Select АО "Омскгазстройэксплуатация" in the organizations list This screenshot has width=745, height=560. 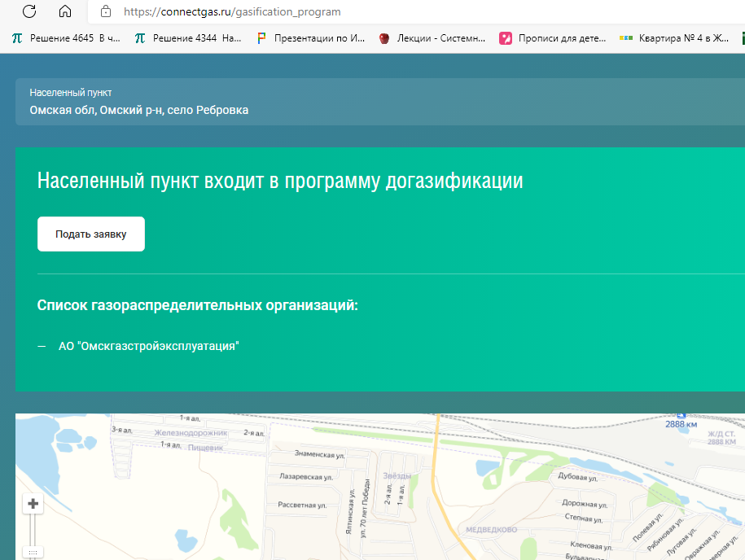[149, 346]
